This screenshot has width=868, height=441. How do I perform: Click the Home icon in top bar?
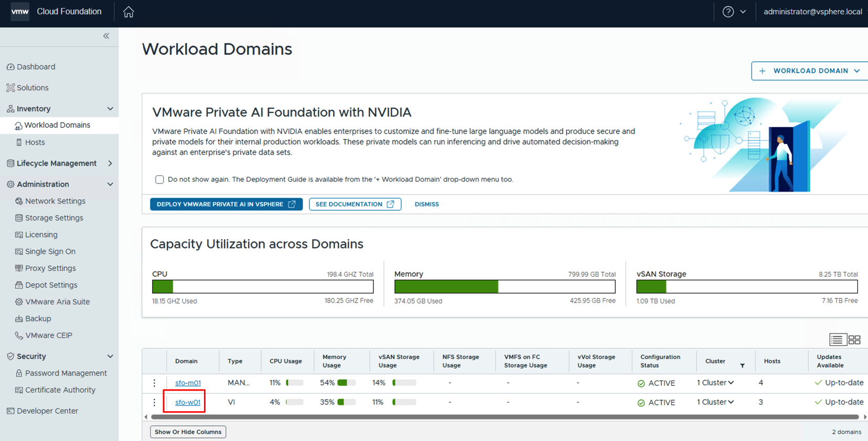coord(128,12)
